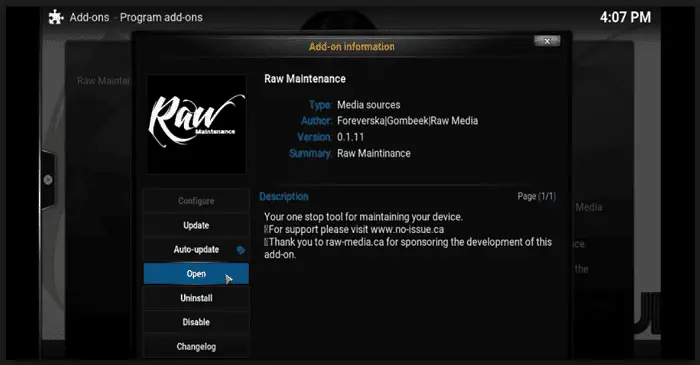Select the Raw Maintenance heading text
Image resolution: width=700 pixels, height=365 pixels.
(305, 79)
